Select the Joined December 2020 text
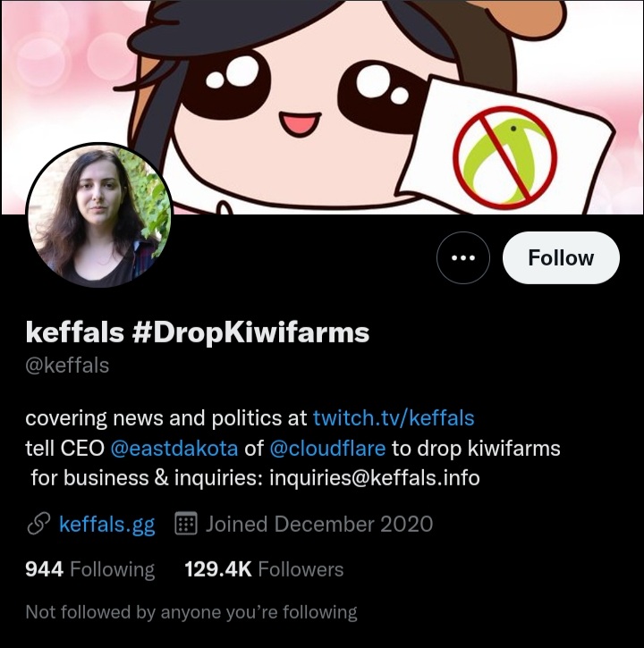The width and height of the screenshot is (644, 648). pos(319,524)
